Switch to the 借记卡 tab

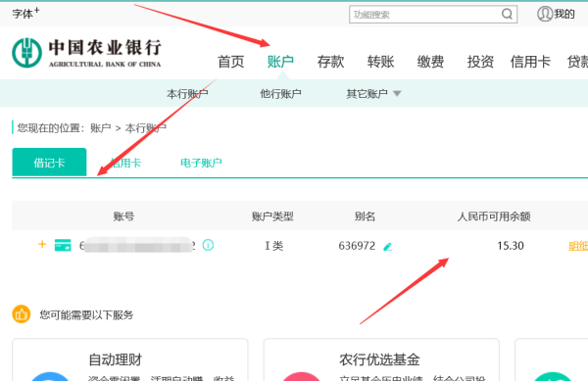[x=49, y=162]
